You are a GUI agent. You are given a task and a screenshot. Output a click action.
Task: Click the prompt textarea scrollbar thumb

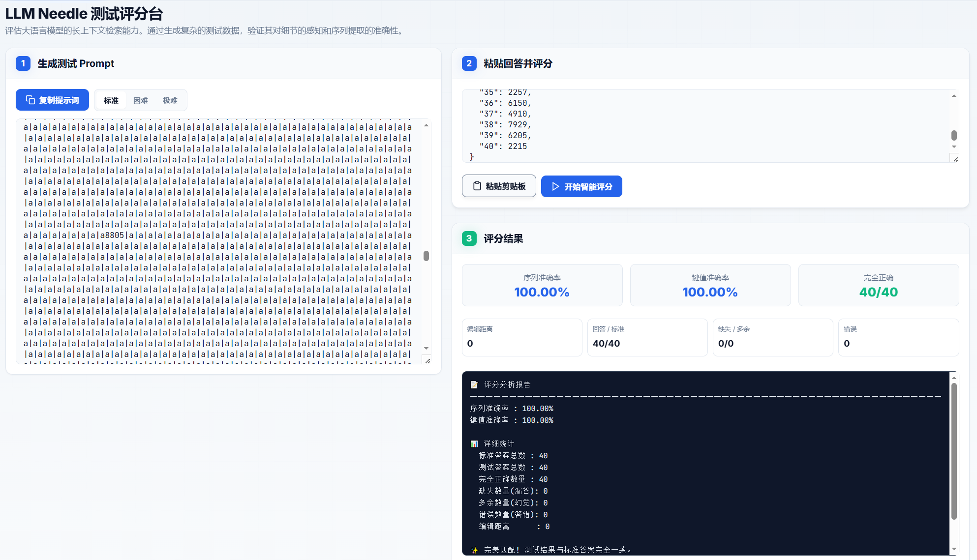[x=427, y=256]
